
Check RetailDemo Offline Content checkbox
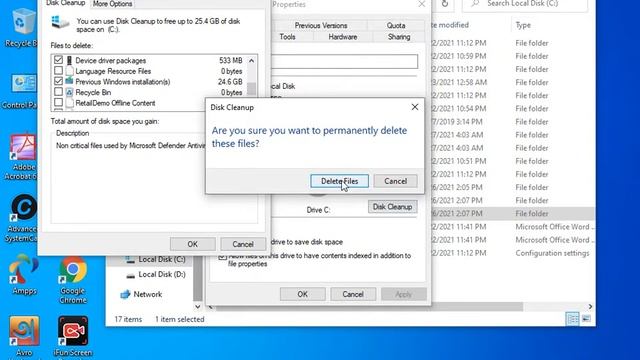[x=58, y=102]
